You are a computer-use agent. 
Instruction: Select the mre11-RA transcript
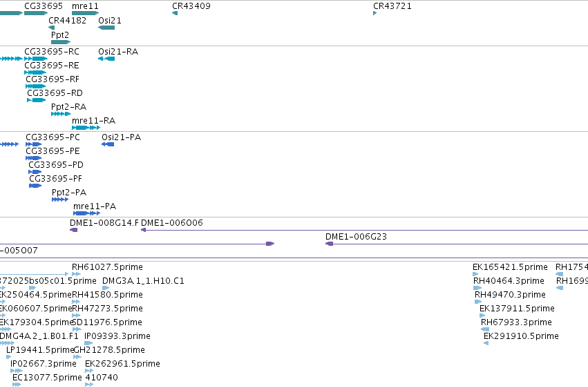tap(86, 128)
